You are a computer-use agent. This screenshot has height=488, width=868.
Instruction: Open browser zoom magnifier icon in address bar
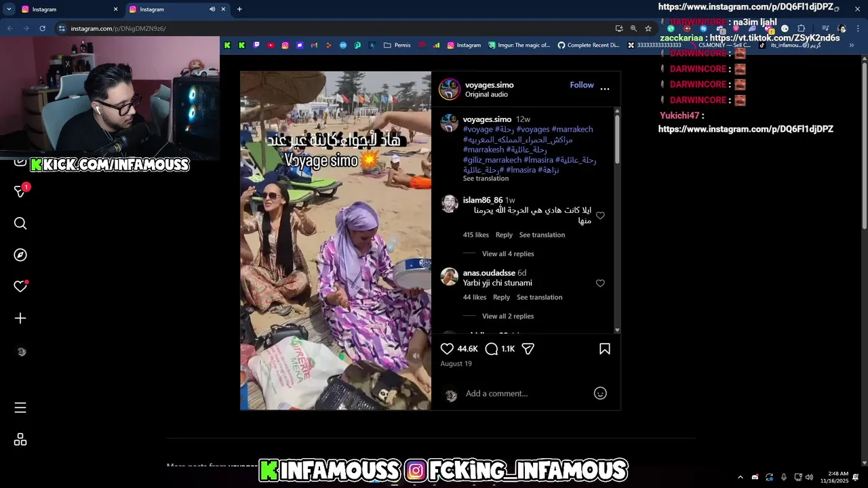[x=633, y=28]
